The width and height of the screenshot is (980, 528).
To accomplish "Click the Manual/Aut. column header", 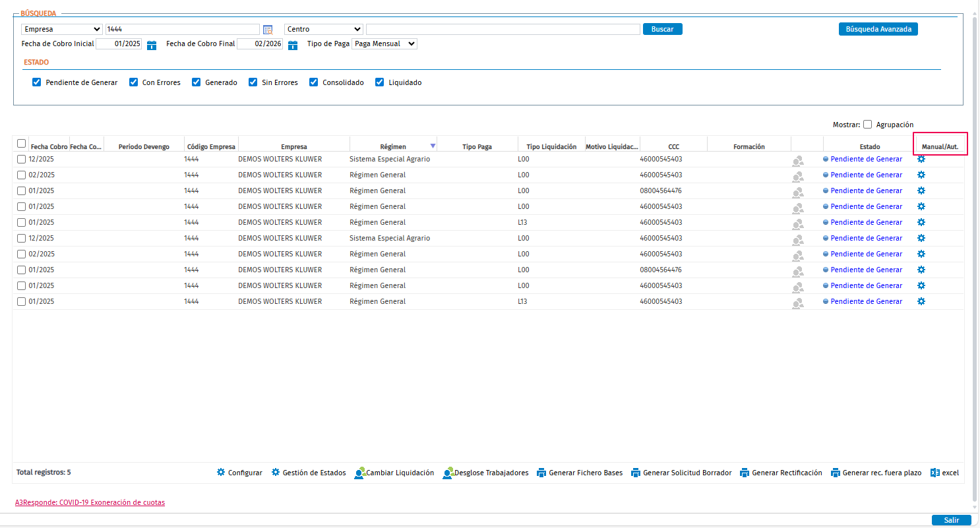I will point(940,147).
